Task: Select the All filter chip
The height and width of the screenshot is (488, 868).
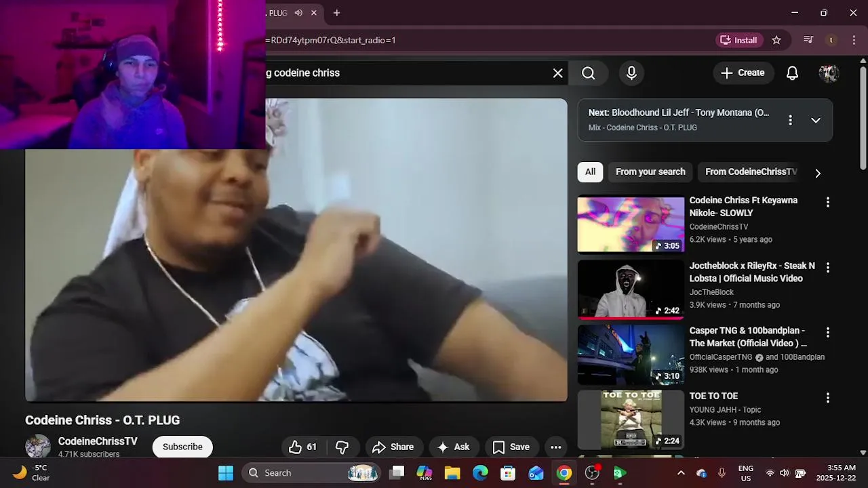Action: click(590, 172)
